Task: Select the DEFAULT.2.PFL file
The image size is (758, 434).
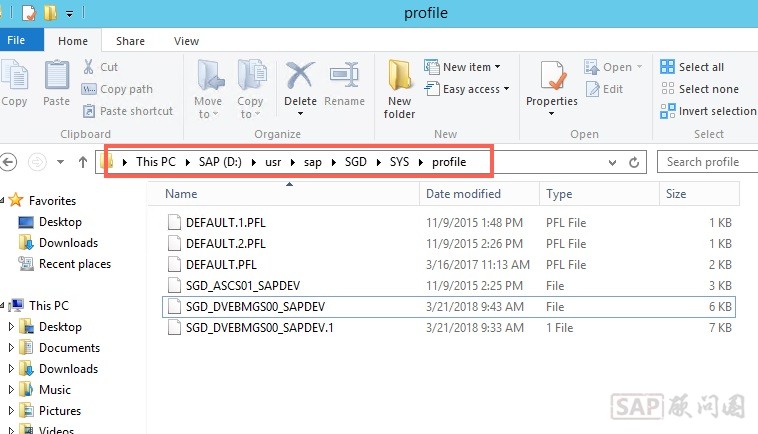Action: click(449, 244)
